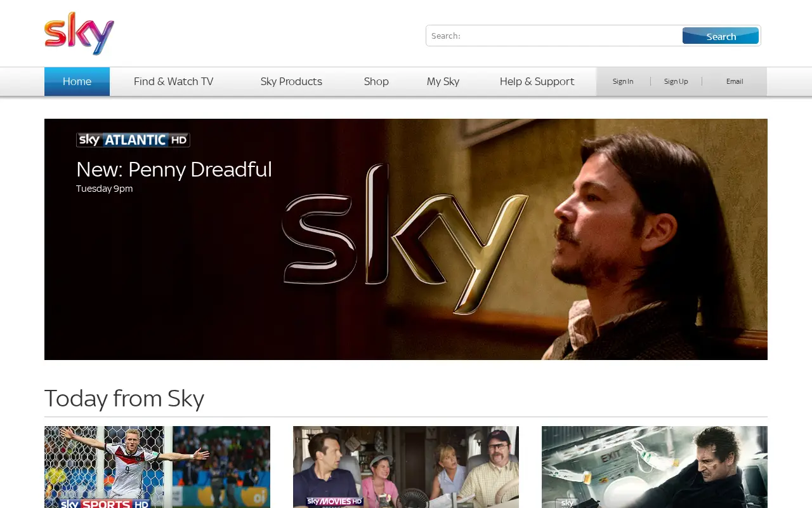This screenshot has width=812, height=508.
Task: Open the New: Penny Dreadful headline
Action: click(174, 170)
